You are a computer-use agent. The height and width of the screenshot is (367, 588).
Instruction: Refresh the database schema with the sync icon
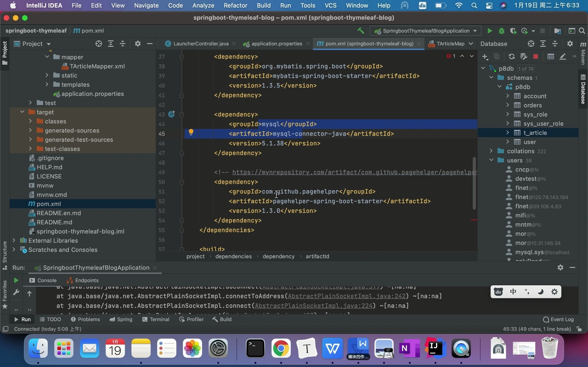512,56
